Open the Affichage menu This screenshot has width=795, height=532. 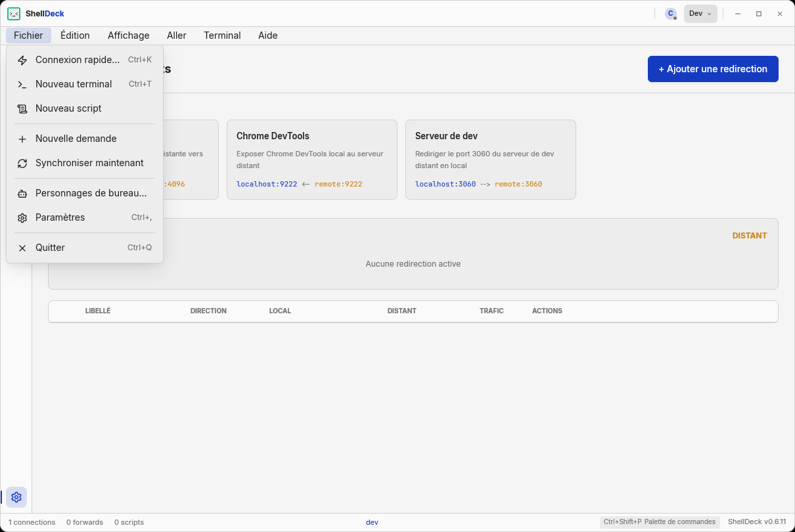point(129,35)
